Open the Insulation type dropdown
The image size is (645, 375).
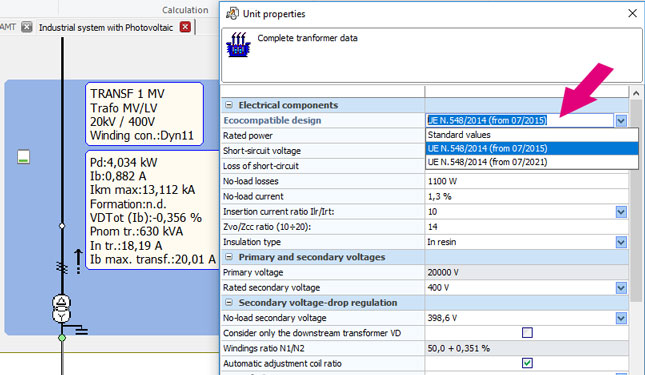[x=621, y=242]
